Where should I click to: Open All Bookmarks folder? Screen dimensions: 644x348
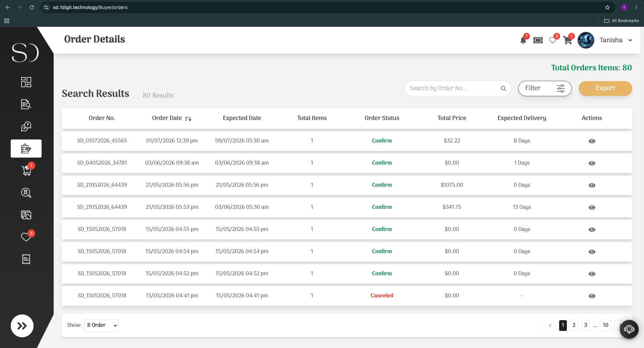[x=622, y=21]
